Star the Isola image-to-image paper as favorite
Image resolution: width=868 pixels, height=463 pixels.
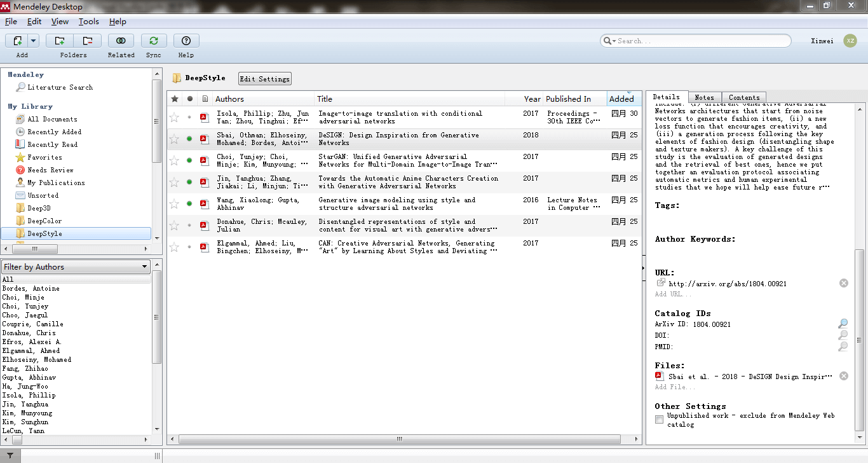pyautogui.click(x=174, y=117)
